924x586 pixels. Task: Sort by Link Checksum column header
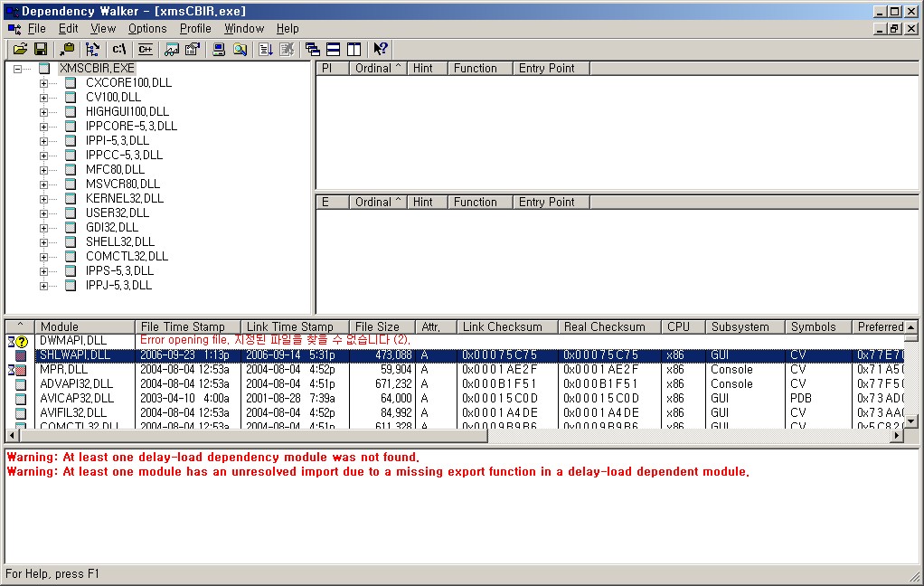point(507,326)
